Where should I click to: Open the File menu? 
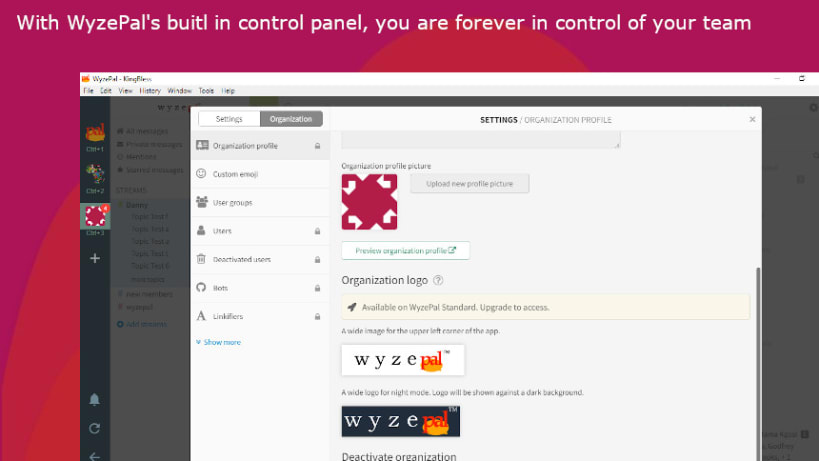(89, 91)
